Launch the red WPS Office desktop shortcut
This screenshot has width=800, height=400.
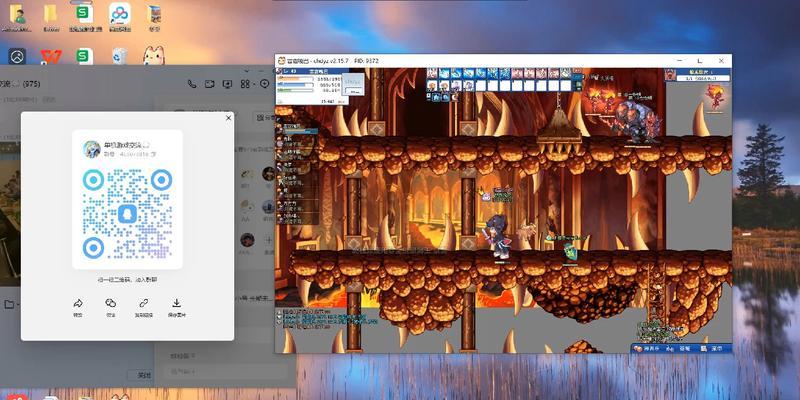(x=51, y=56)
